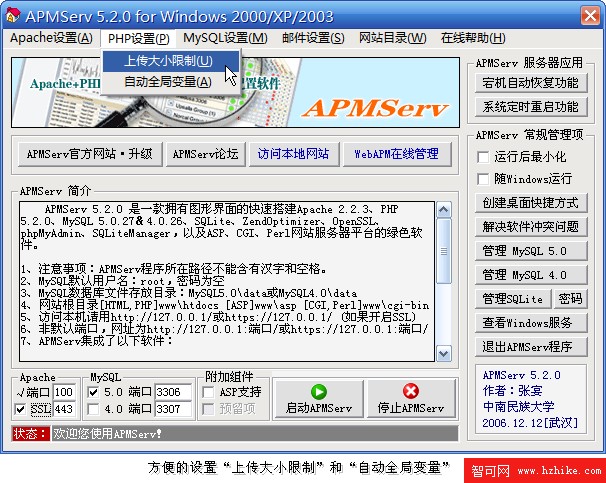606x483 pixels.
Task: Click the 密码 button beside 管理SQLite
Action: [570, 299]
